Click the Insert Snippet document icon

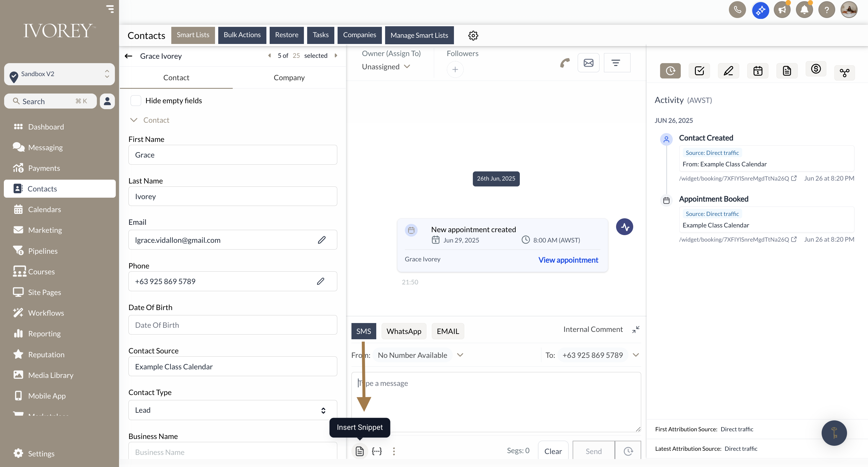(359, 451)
